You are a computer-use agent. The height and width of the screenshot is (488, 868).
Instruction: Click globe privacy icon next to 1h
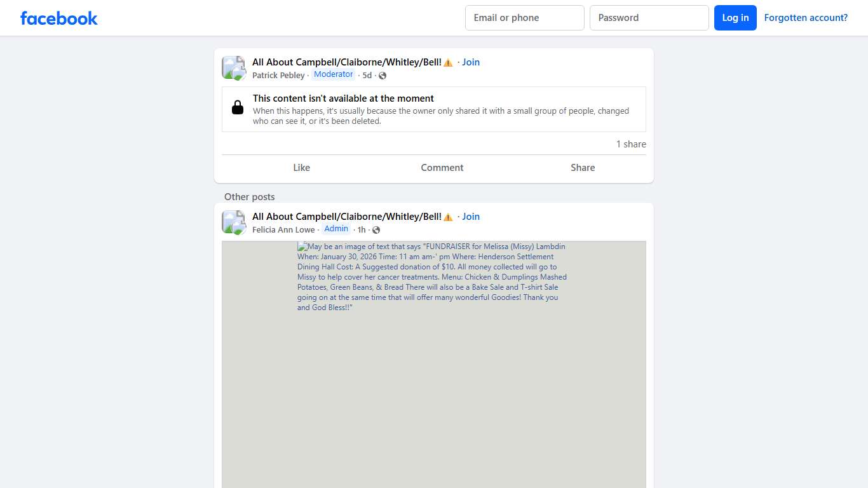[x=376, y=230]
